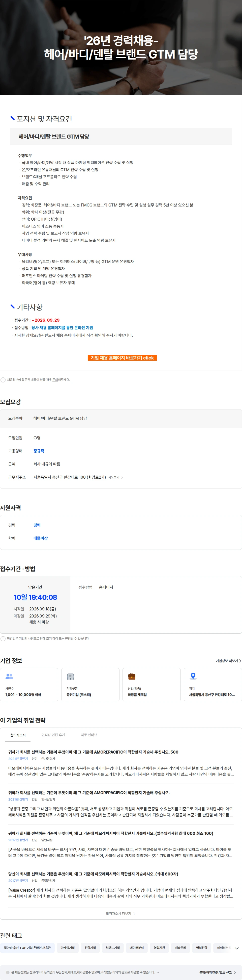This screenshot has width=242, height=980.
Task: Click the 대졸이상 education text
Action: pos(41,538)
